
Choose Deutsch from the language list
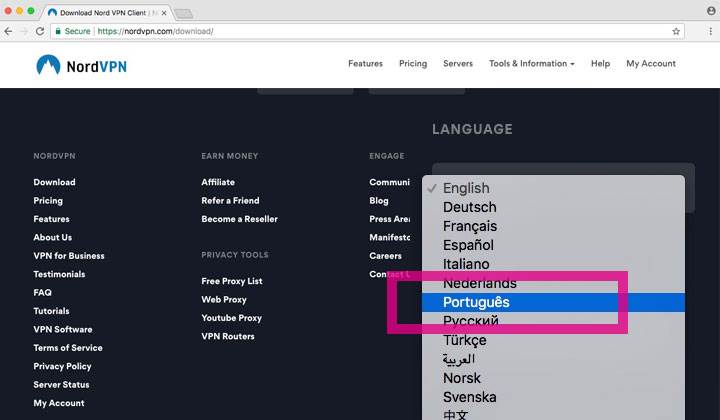pos(553,207)
